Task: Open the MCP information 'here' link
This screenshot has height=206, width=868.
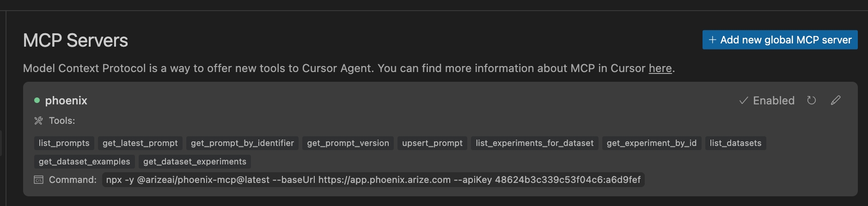Action: tap(660, 68)
